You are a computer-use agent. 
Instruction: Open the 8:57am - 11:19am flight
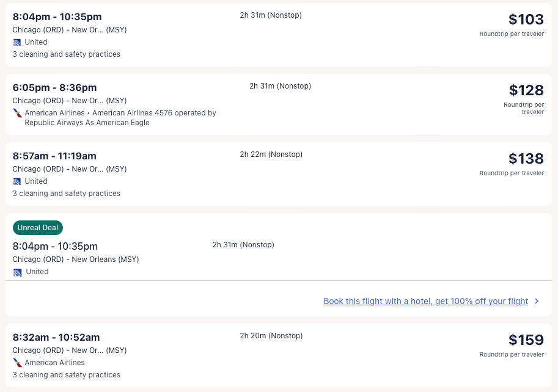[x=54, y=156]
